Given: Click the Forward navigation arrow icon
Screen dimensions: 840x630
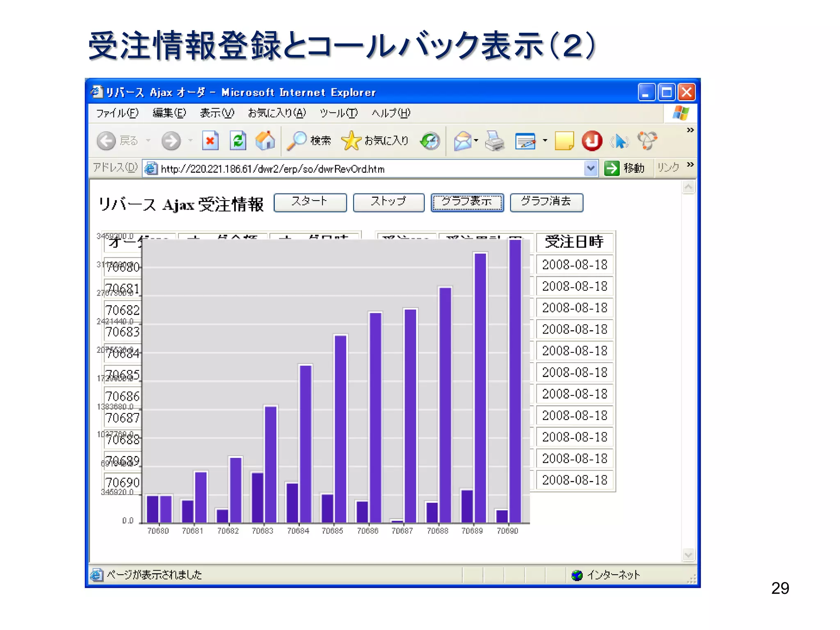Looking at the screenshot, I should [171, 141].
